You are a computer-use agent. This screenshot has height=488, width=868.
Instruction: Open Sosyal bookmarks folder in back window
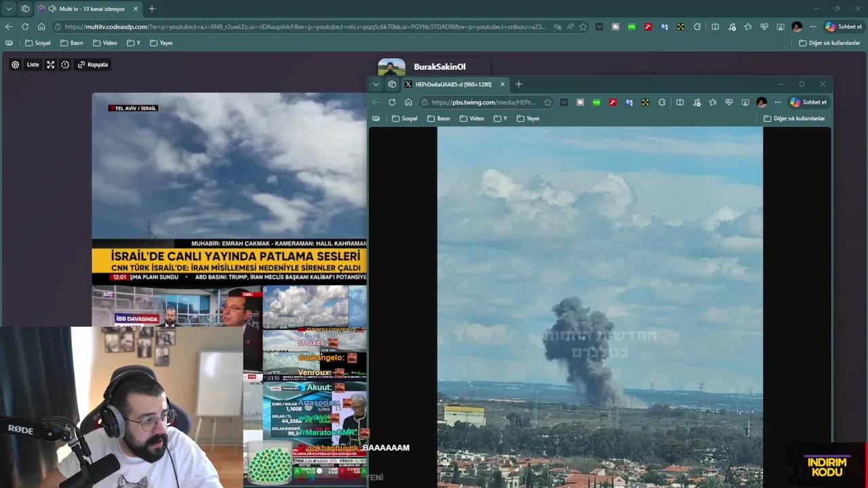(x=38, y=43)
